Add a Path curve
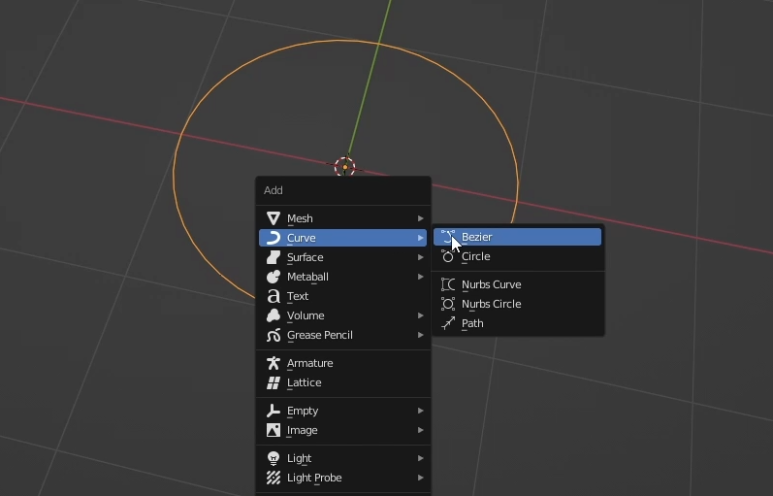 (x=518, y=323)
